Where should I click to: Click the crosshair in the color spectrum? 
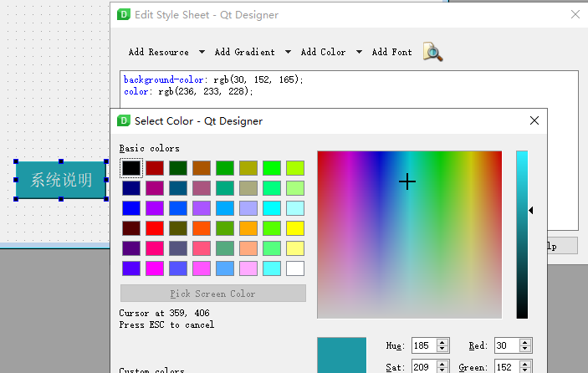point(407,181)
